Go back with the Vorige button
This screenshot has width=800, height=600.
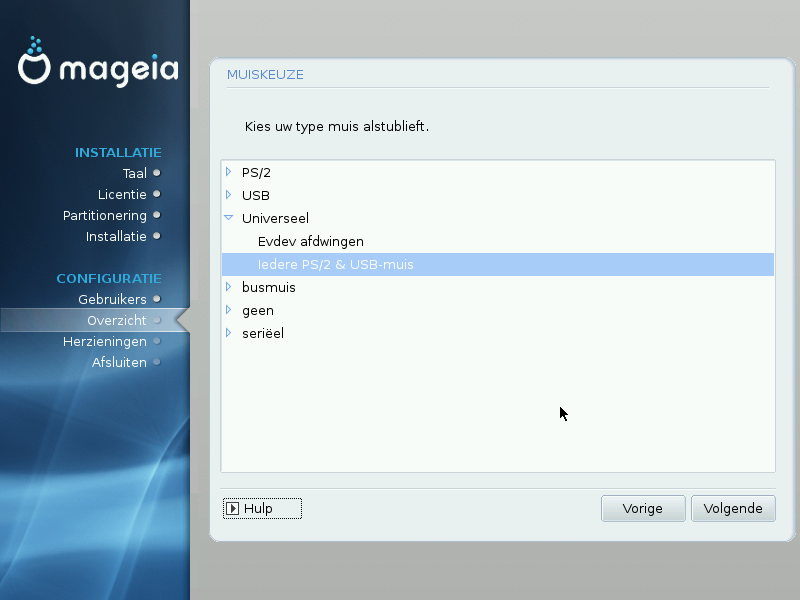pos(643,509)
